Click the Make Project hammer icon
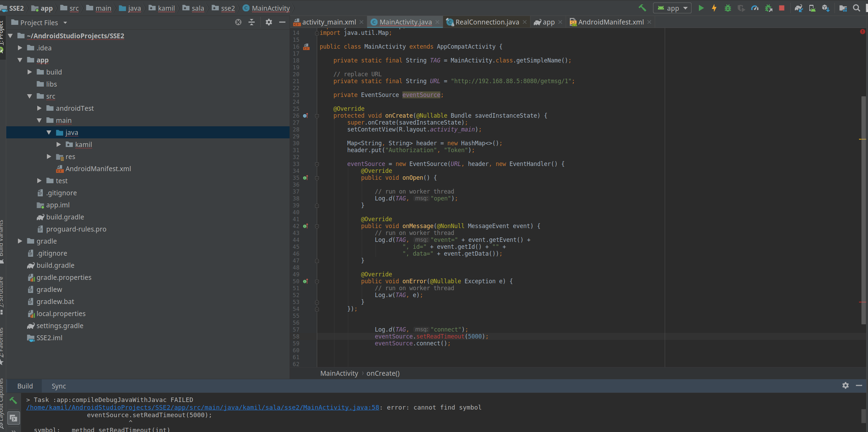 pyautogui.click(x=642, y=8)
